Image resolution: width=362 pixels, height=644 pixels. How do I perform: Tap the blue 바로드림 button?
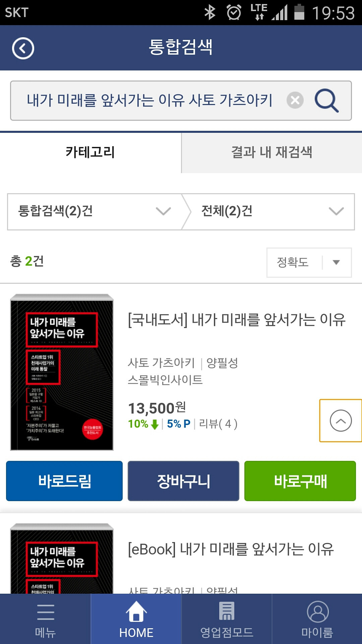point(64,481)
